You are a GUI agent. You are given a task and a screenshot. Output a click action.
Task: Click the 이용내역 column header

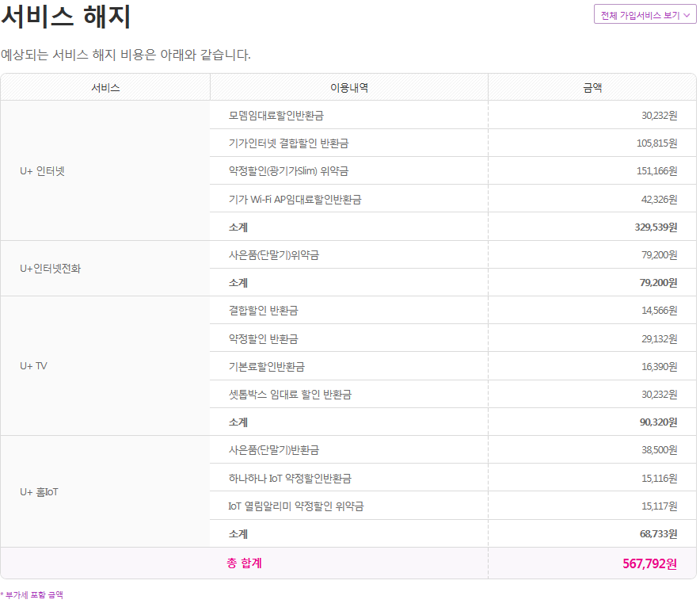point(349,88)
